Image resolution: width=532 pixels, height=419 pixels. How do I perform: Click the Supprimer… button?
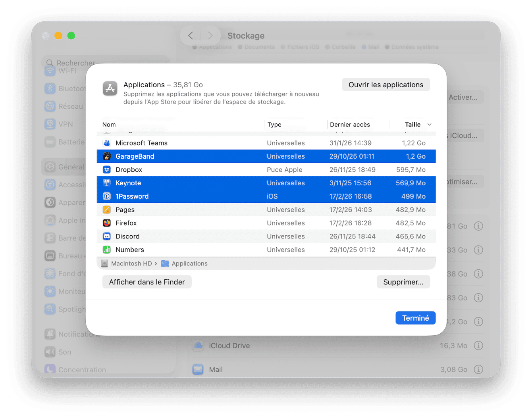(x=403, y=282)
